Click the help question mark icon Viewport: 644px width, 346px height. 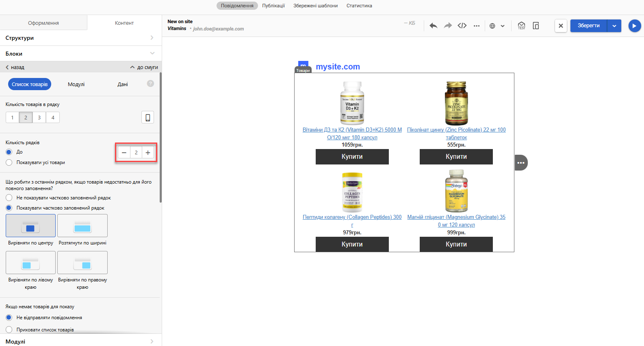(150, 83)
